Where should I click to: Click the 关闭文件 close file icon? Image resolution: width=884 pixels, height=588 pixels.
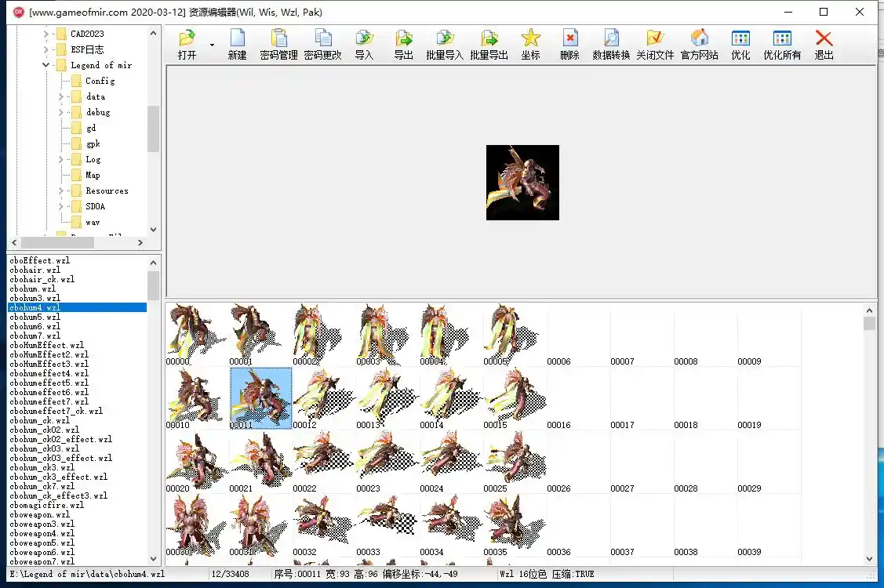[x=655, y=44]
